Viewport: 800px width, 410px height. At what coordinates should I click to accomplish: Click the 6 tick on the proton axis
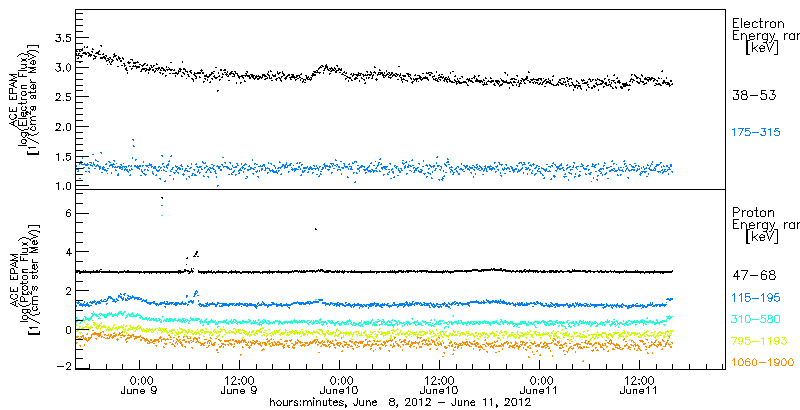click(x=66, y=214)
